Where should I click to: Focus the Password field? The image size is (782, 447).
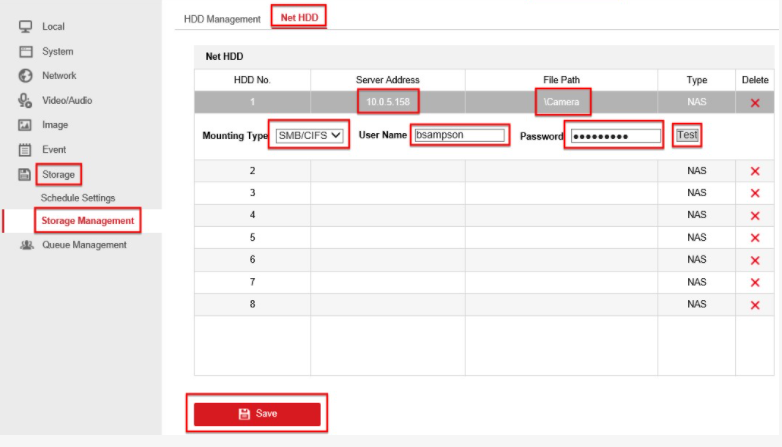click(615, 136)
